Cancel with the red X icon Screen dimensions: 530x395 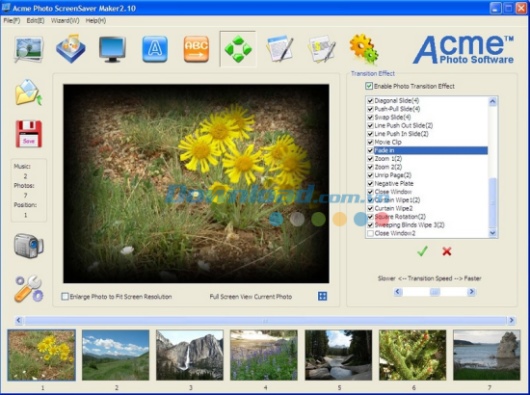(447, 251)
